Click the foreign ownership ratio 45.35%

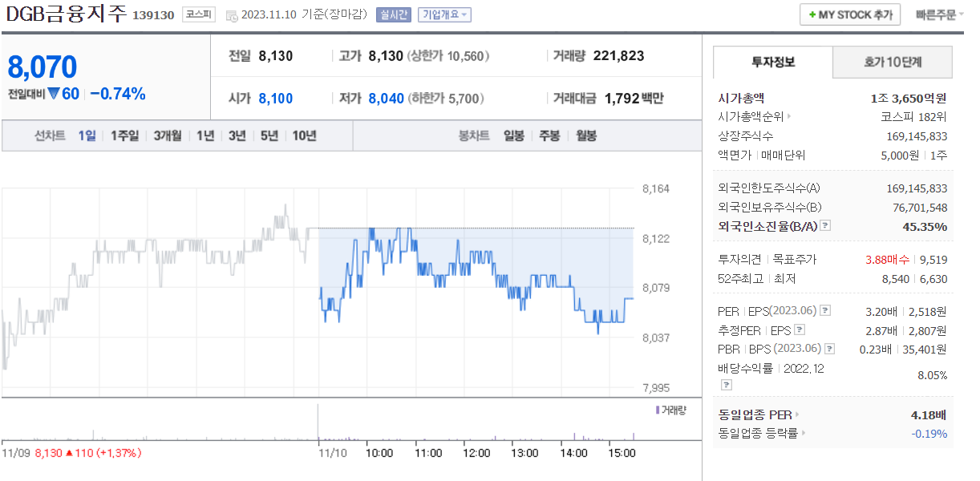(925, 226)
